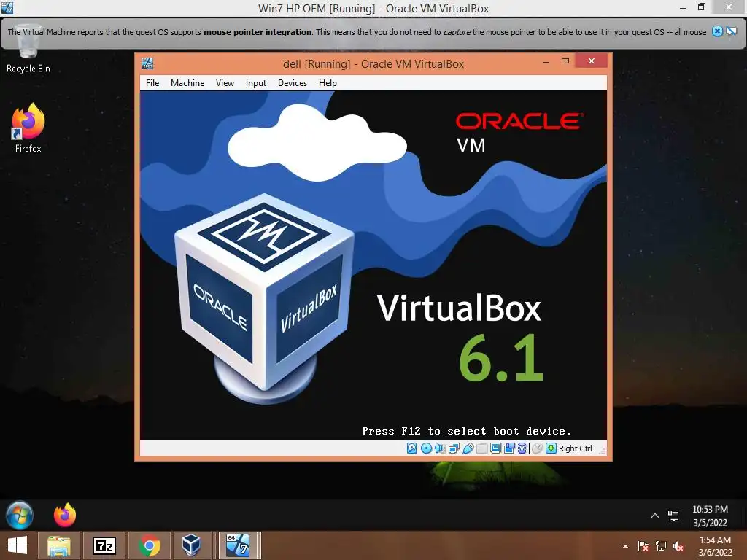The image size is (747, 560).
Task: Click the dell VM title bar VirtualBox icon
Action: tap(147, 63)
